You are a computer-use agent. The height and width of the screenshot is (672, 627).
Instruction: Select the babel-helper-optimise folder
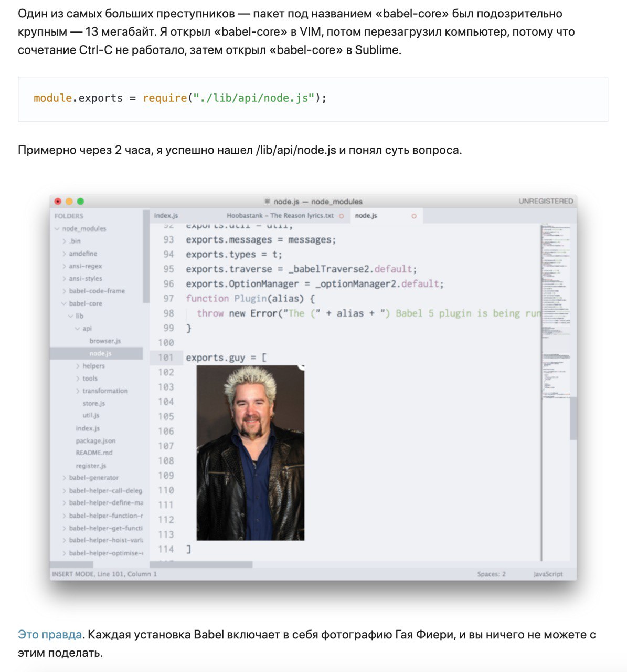tap(105, 553)
